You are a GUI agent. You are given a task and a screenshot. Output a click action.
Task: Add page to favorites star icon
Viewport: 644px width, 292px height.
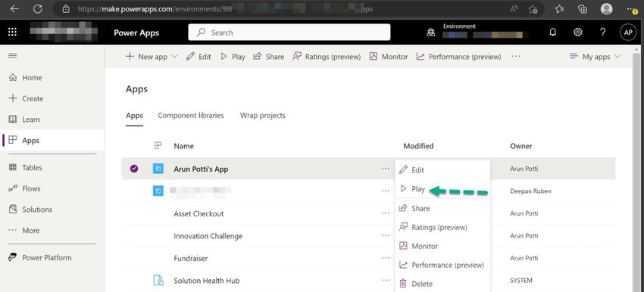(x=533, y=9)
